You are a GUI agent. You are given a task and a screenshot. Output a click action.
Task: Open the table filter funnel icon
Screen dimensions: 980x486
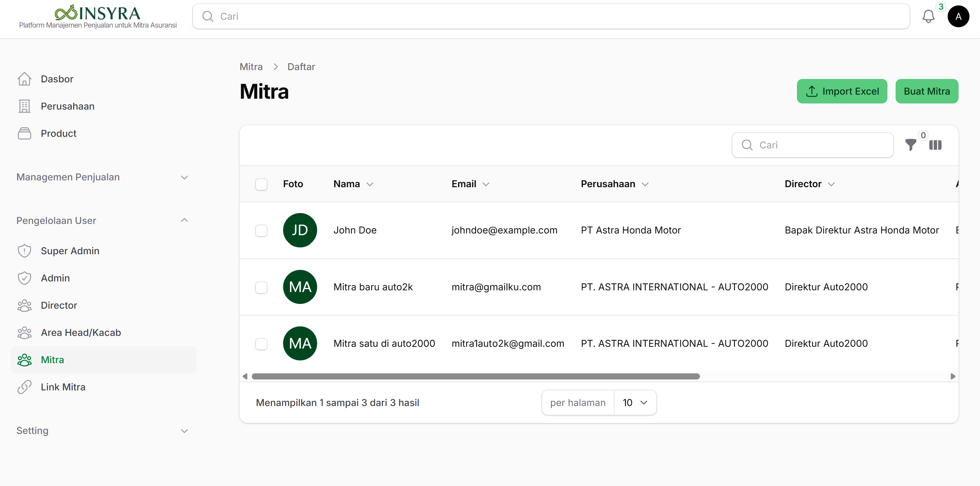(911, 145)
